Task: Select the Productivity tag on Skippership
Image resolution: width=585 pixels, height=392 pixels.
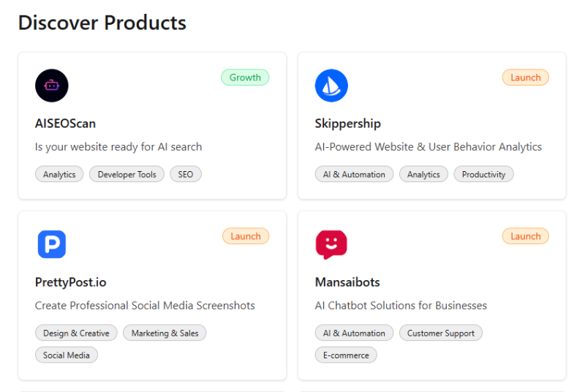Action: 483,175
